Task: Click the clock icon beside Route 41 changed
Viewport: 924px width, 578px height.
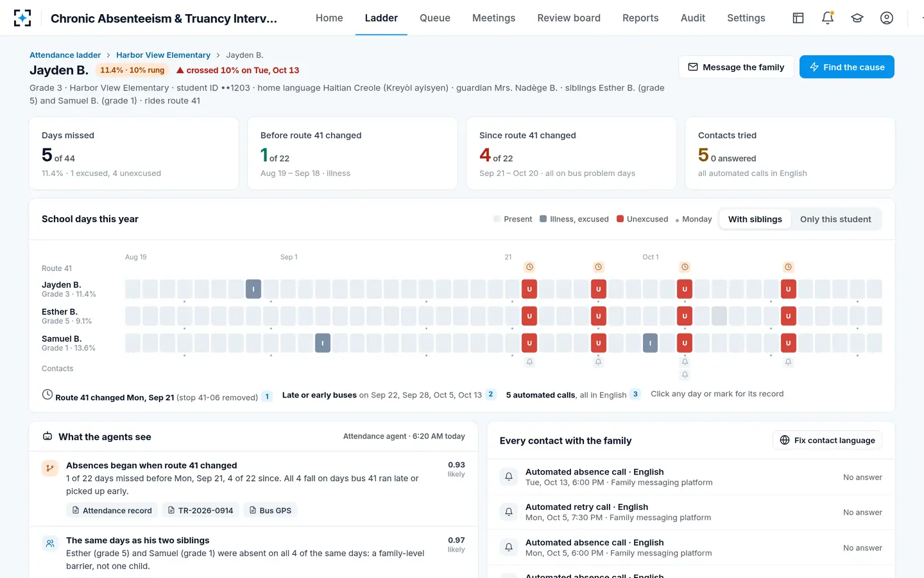Action: [x=47, y=394]
